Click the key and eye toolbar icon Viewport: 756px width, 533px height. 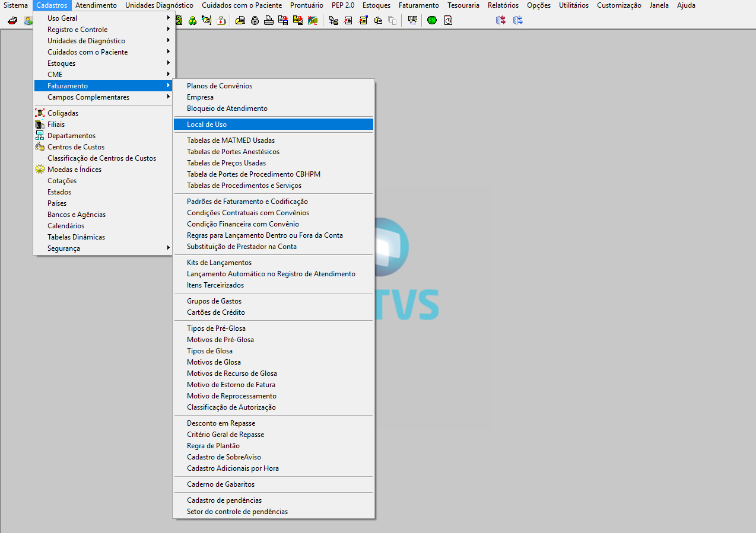[x=206, y=20]
